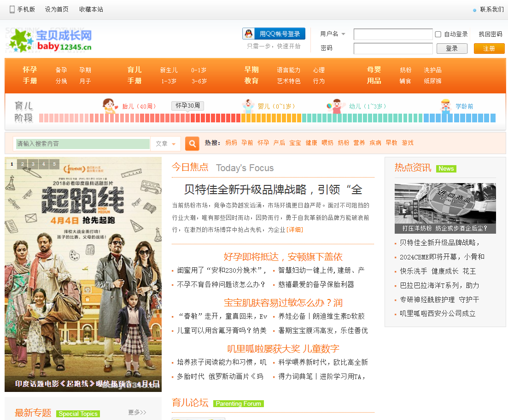Click the toddler icon beside 幼儿(1~3岁)

335,106
